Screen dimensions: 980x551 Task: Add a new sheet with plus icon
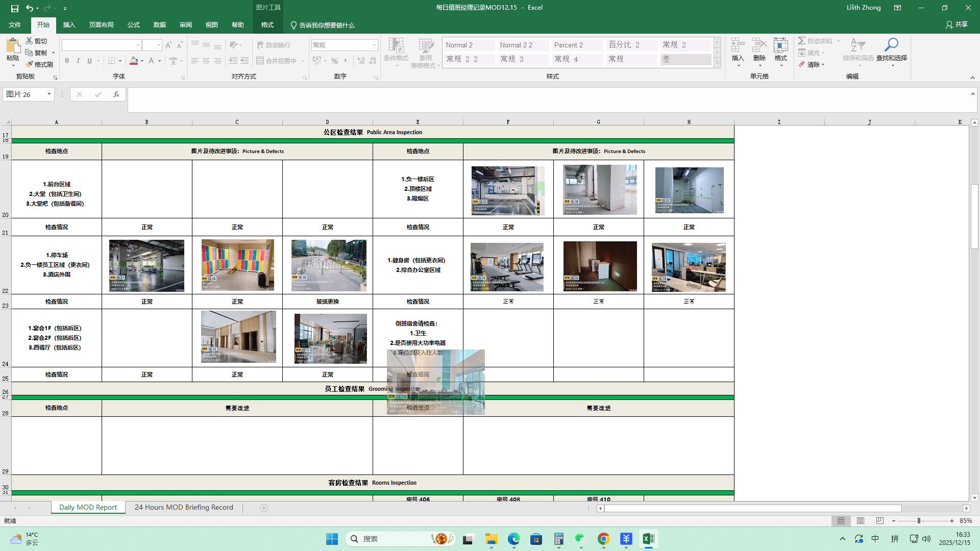click(264, 508)
